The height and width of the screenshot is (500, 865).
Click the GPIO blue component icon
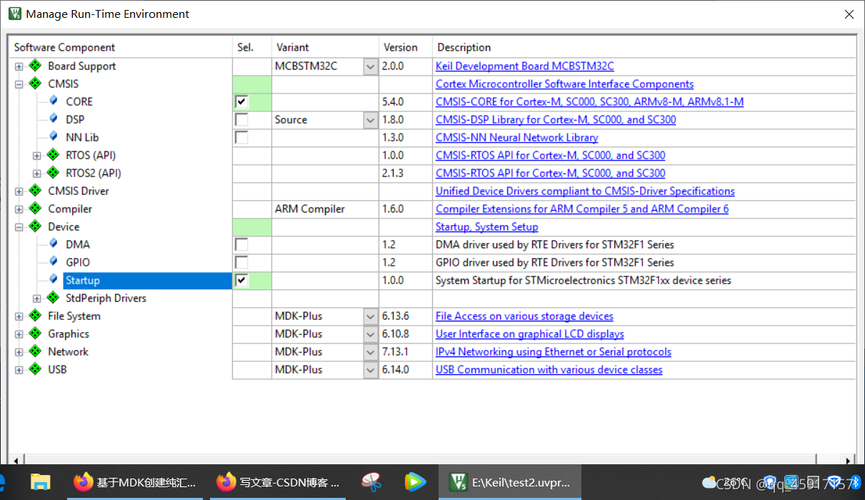point(54,261)
